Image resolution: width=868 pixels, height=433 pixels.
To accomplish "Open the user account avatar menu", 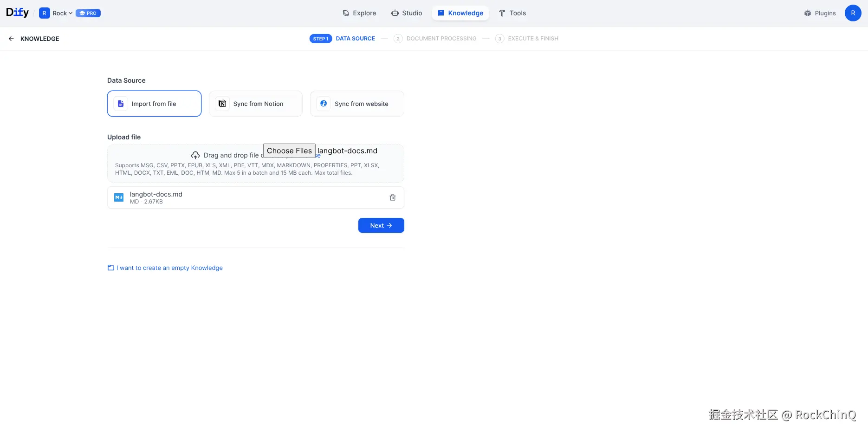I will point(853,13).
